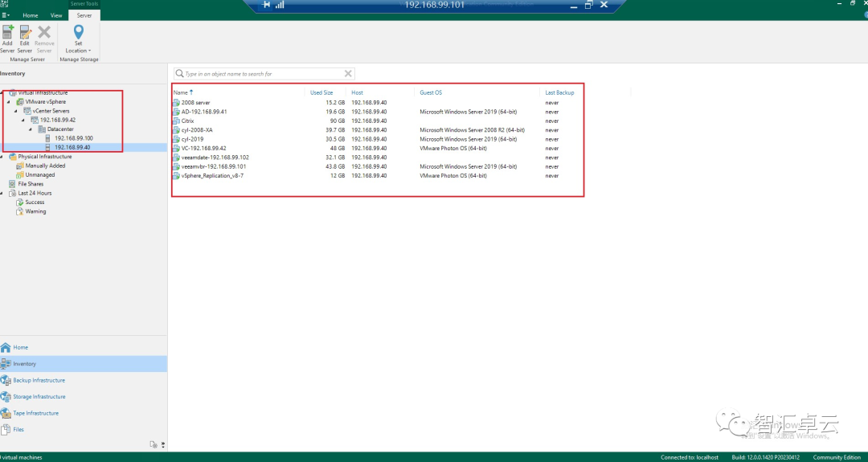This screenshot has height=462, width=868.
Task: Click the Connected to: localhost status text
Action: pos(690,457)
